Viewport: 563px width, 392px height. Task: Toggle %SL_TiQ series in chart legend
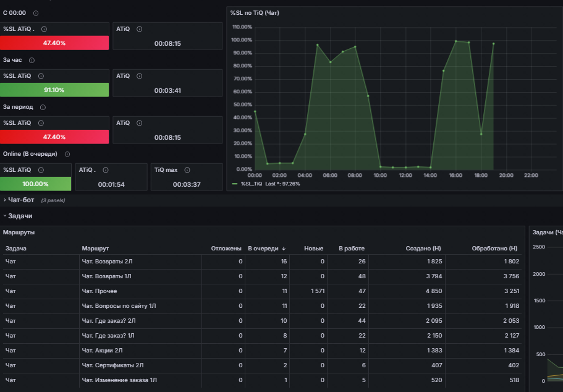pos(252,184)
